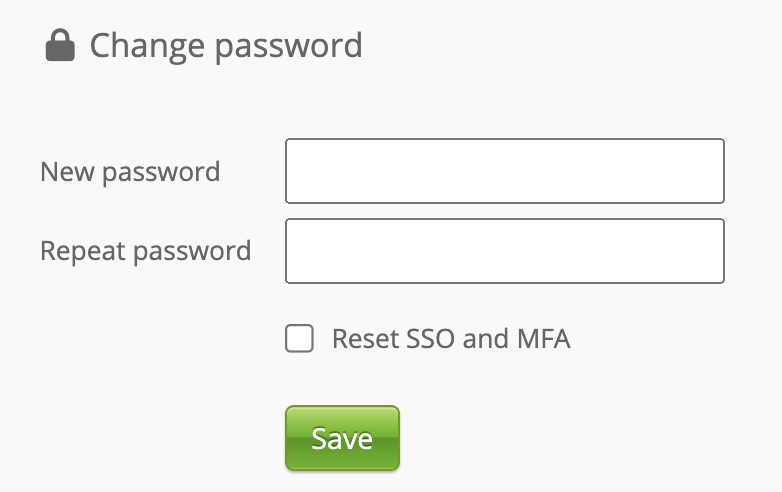Click inside the top empty text field

pos(504,171)
